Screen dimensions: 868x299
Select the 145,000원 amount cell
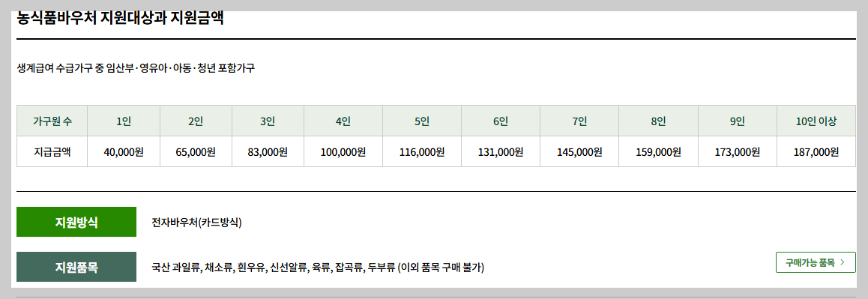point(579,151)
